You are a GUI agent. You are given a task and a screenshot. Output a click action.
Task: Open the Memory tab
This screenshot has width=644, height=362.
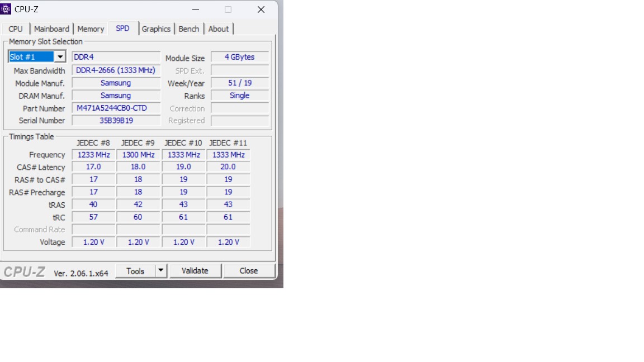91,29
